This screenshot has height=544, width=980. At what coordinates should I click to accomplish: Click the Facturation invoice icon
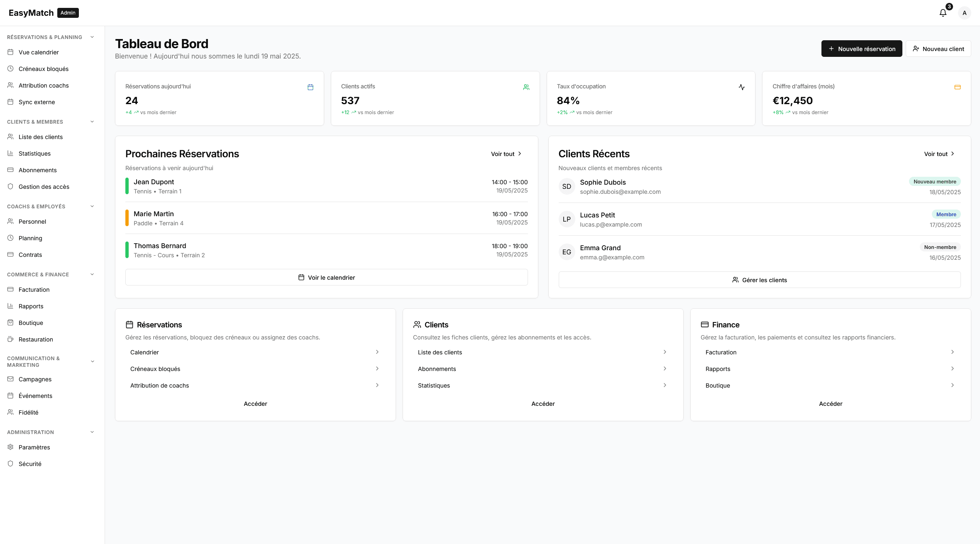pyautogui.click(x=10, y=289)
